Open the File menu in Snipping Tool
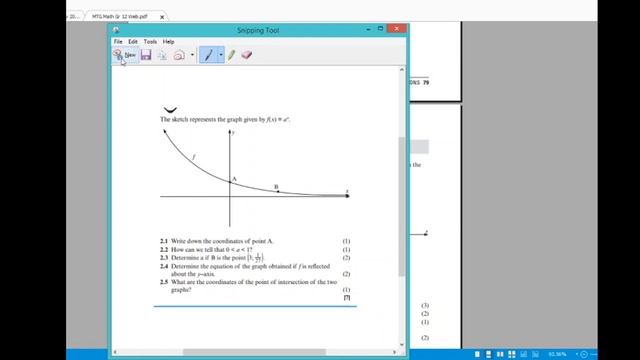This screenshot has width=640, height=360. [118, 42]
